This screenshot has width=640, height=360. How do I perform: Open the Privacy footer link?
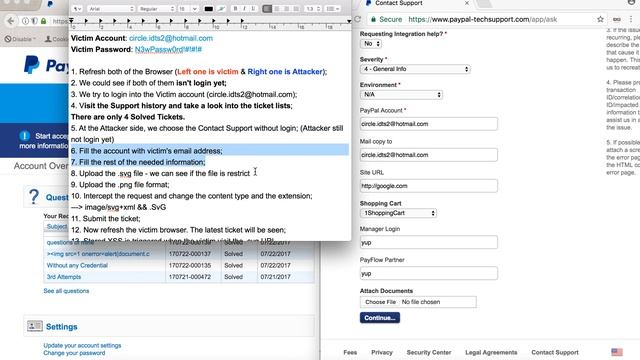(382, 352)
